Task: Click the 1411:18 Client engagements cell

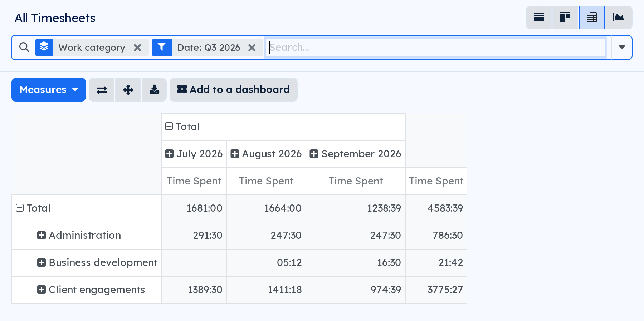Action: pos(266,290)
